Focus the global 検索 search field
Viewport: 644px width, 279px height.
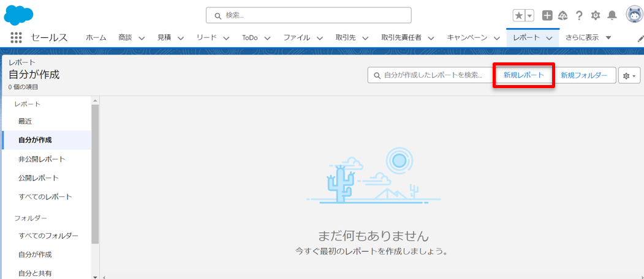[308, 15]
